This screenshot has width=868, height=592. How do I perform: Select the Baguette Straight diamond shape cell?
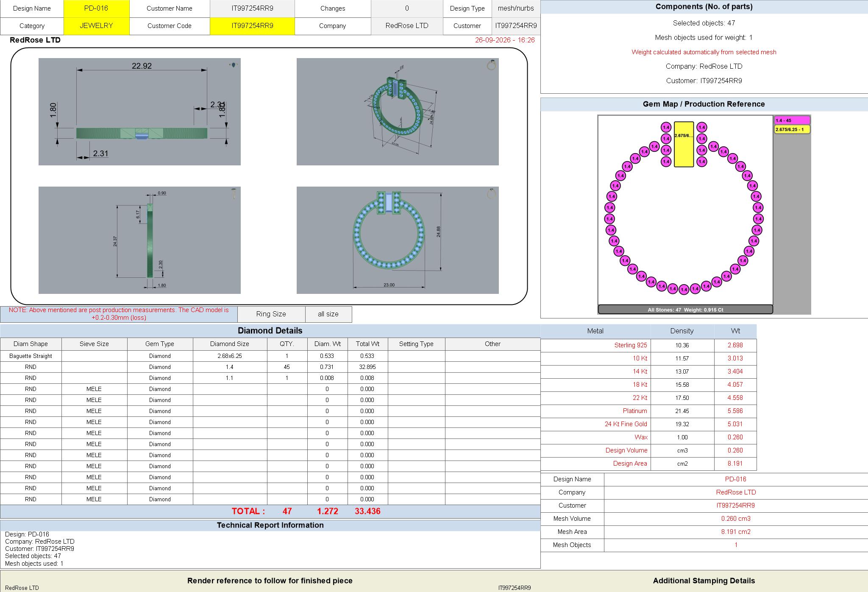point(31,356)
